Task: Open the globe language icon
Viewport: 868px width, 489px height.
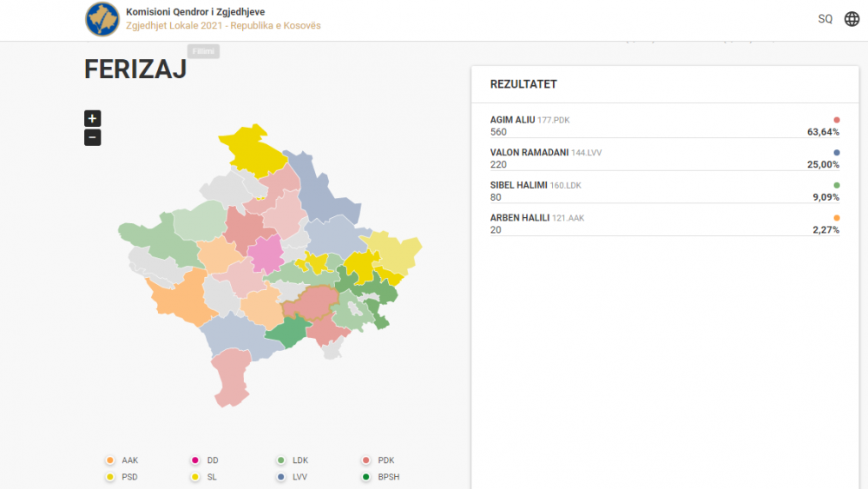Action: coord(852,19)
